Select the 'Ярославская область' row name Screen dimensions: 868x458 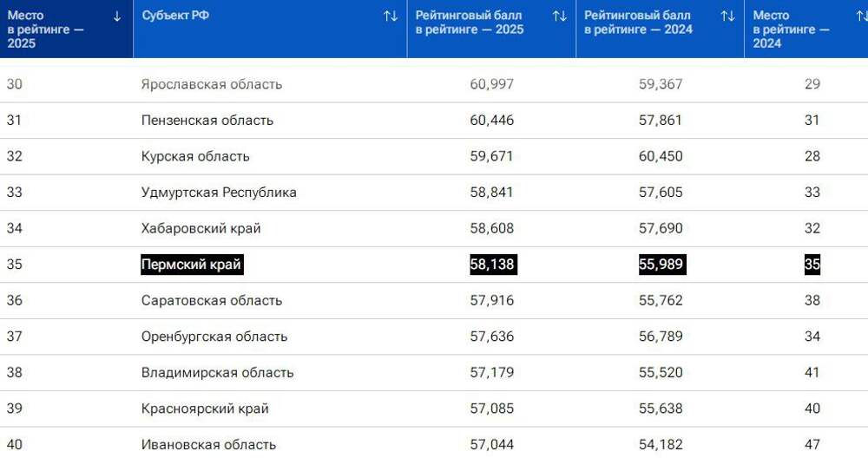pos(211,84)
